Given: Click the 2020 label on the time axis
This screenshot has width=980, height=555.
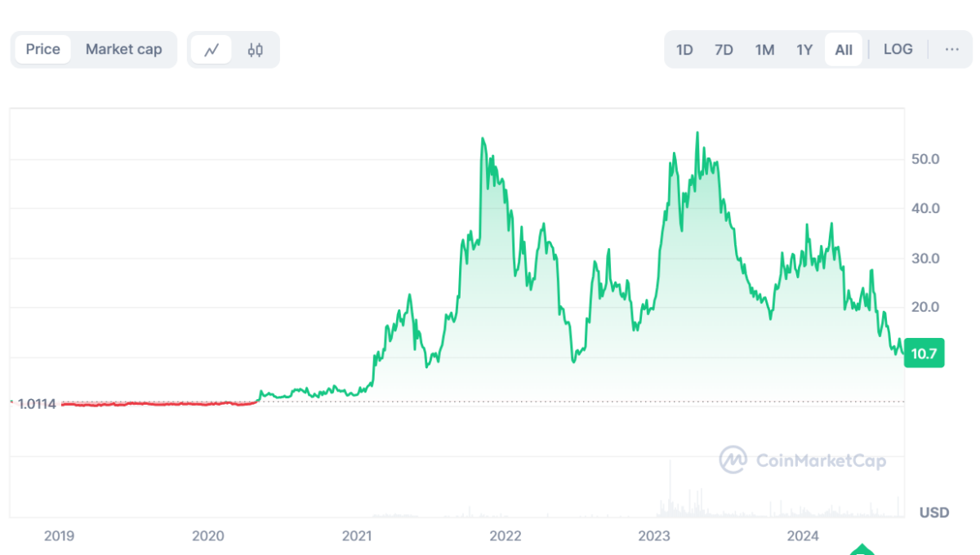Looking at the screenshot, I should pyautogui.click(x=207, y=536).
